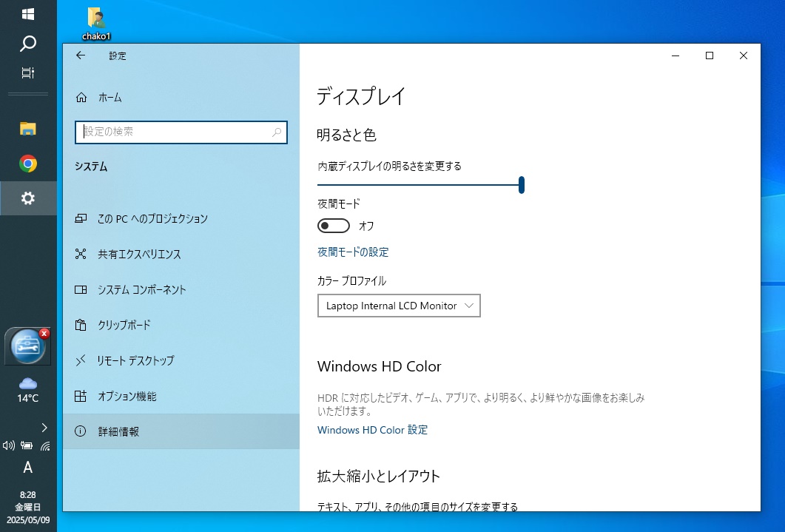The image size is (785, 532).
Task: Open この PC へのプロジェクション settings
Action: [181, 219]
